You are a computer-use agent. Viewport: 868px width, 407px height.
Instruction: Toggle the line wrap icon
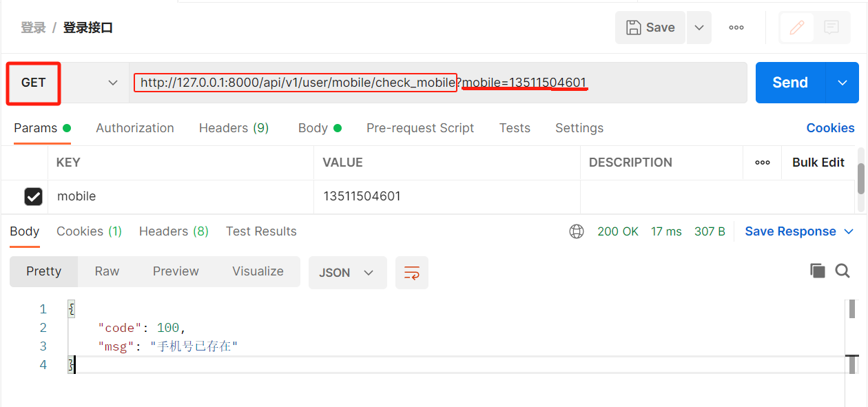point(412,273)
